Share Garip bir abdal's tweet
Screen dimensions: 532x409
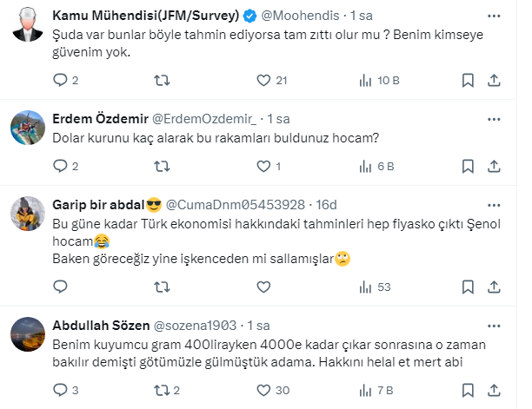493,287
